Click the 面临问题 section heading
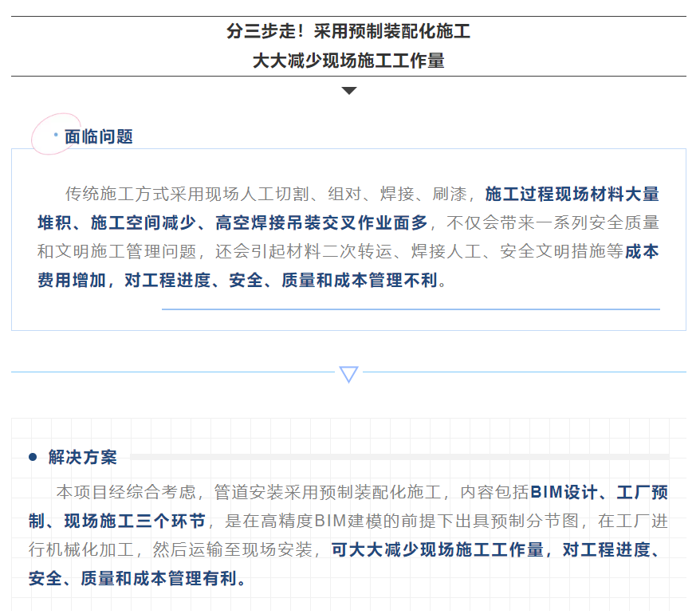Image resolution: width=700 pixels, height=614 pixels. point(98,136)
